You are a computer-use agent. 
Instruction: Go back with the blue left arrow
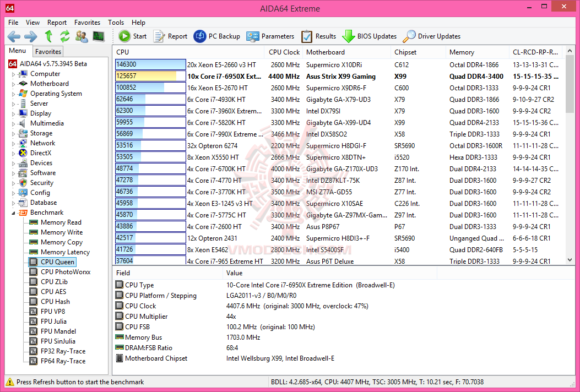14,36
